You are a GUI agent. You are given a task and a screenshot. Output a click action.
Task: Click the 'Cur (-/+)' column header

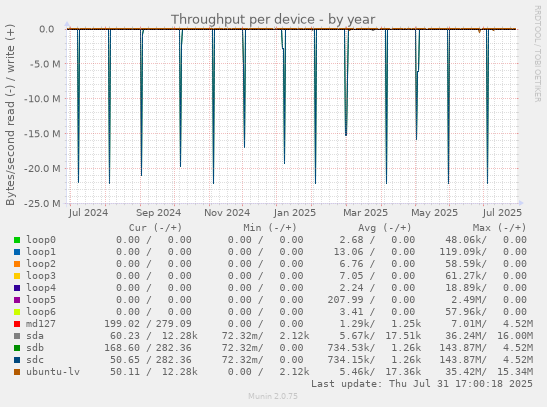click(x=156, y=228)
